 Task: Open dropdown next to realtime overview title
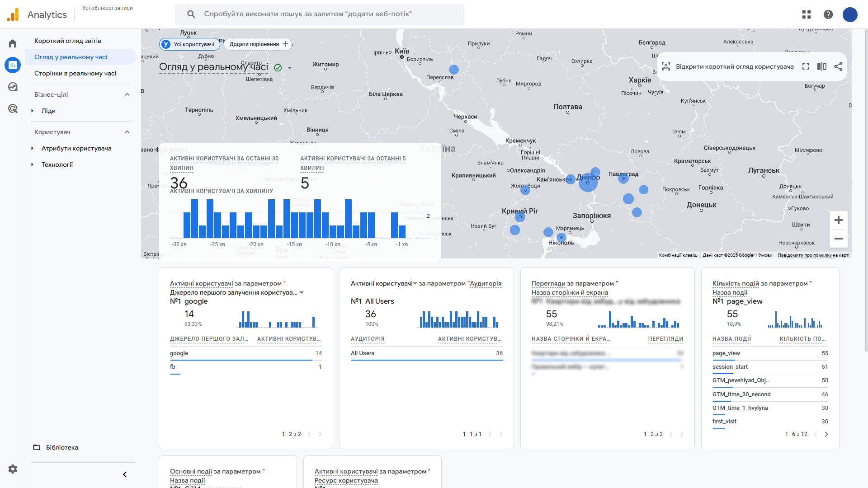290,68
